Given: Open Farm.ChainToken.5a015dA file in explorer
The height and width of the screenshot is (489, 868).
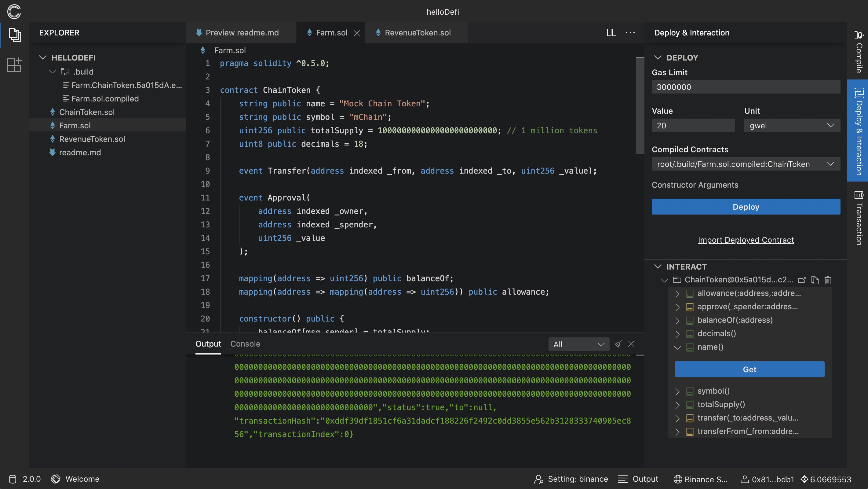Looking at the screenshot, I should (x=122, y=85).
